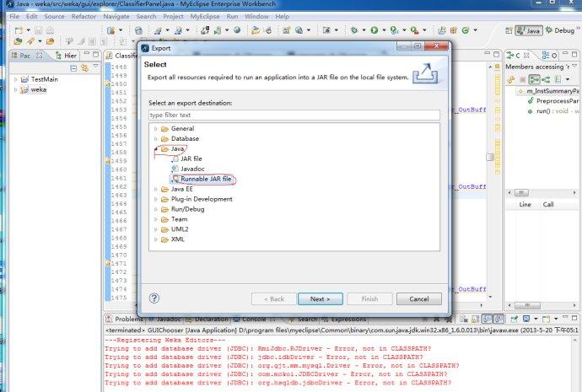Click Show Caller Hierarchy icon
This screenshot has height=392, width=582.
(x=534, y=79)
